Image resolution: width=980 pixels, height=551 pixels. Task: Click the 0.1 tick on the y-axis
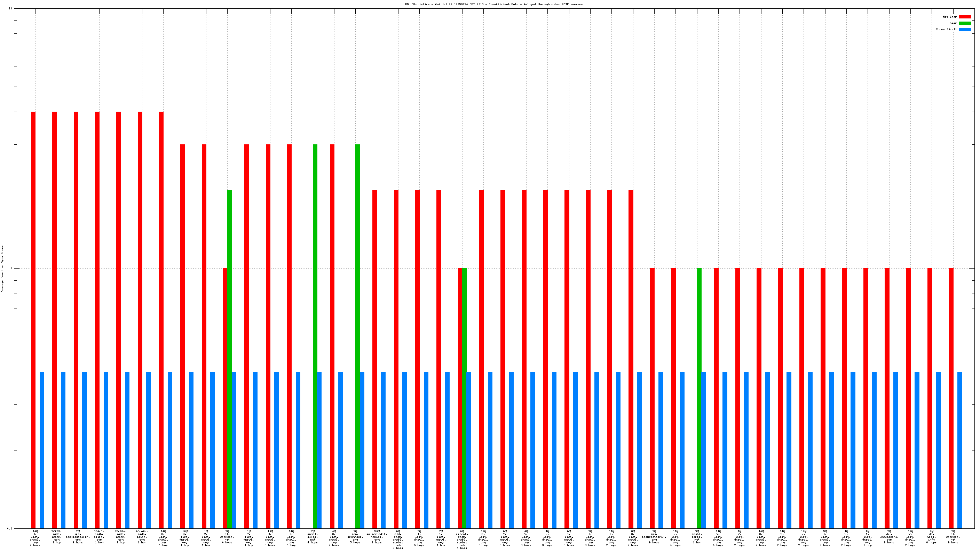(9, 528)
